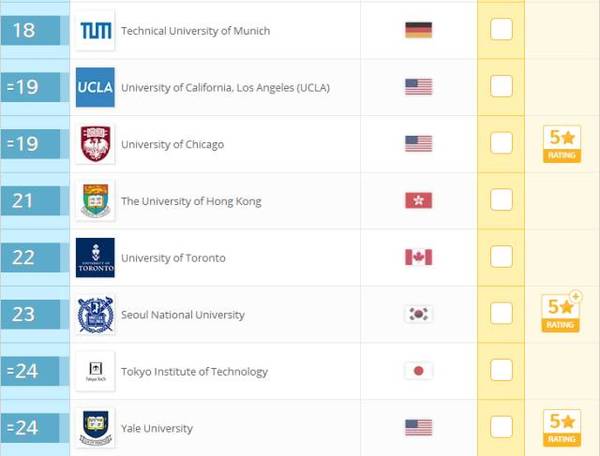Tick the compare checkbox for Technical University of Munich
Screen dimensions: 600x456
(501, 29)
